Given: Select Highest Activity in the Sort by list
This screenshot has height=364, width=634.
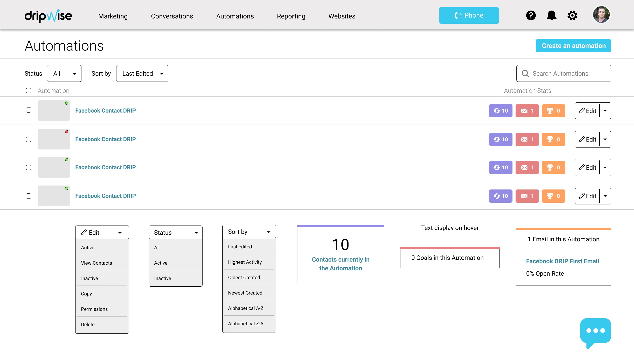Looking at the screenshot, I should coord(245,262).
